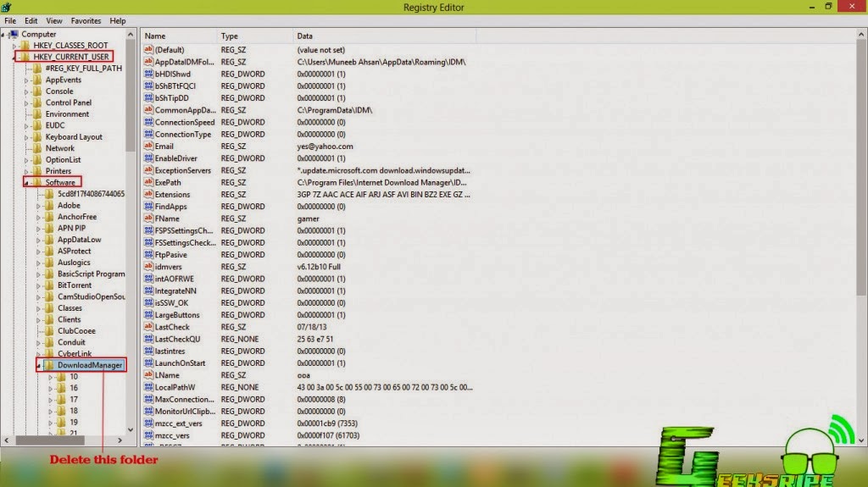Click the Registry Editor title bar icon
The image size is (868, 487).
tap(6, 7)
